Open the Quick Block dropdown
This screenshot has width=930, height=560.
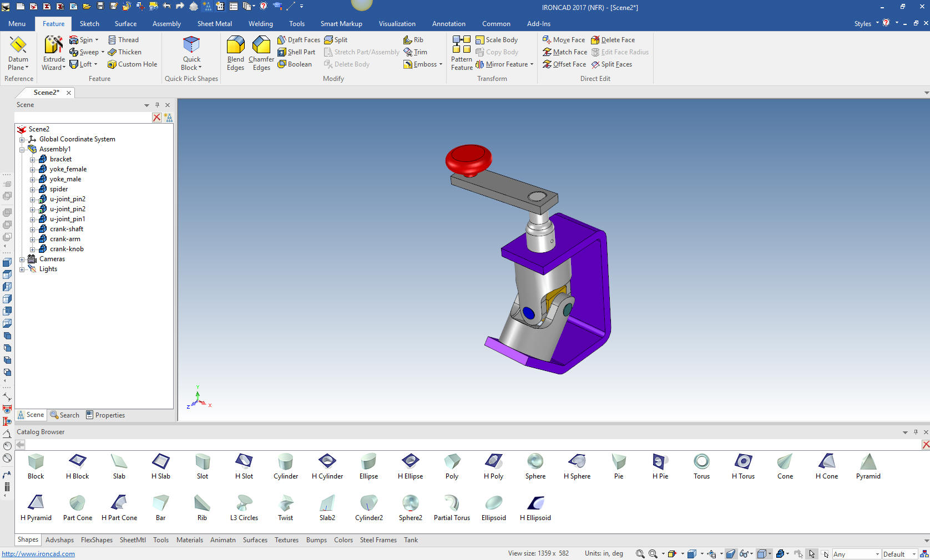[191, 68]
